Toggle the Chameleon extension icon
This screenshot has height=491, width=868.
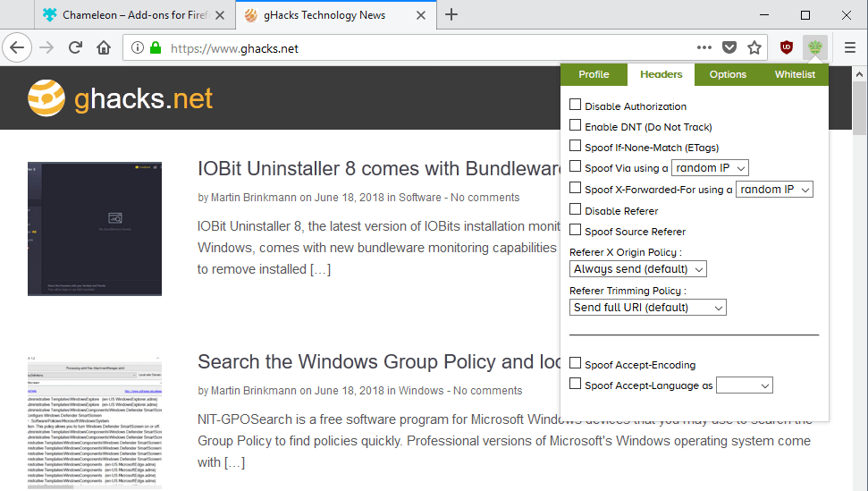[x=815, y=47]
